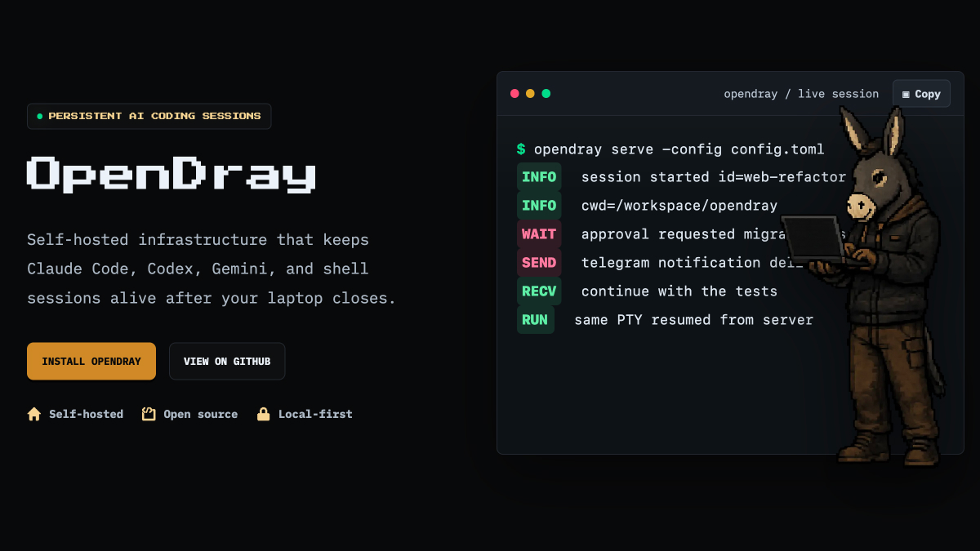Click 'session started id=web-refactor' log text
The width and height of the screenshot is (980, 551).
click(x=714, y=177)
